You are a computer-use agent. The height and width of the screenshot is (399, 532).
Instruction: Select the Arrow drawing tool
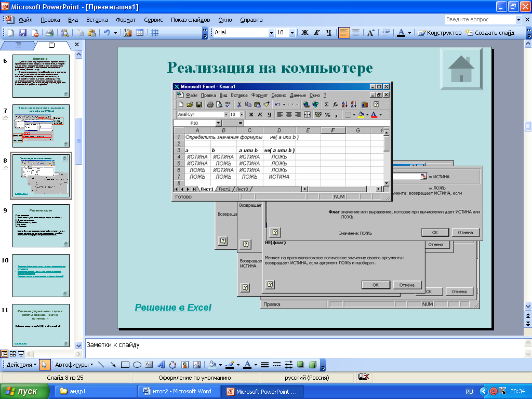coord(113,365)
